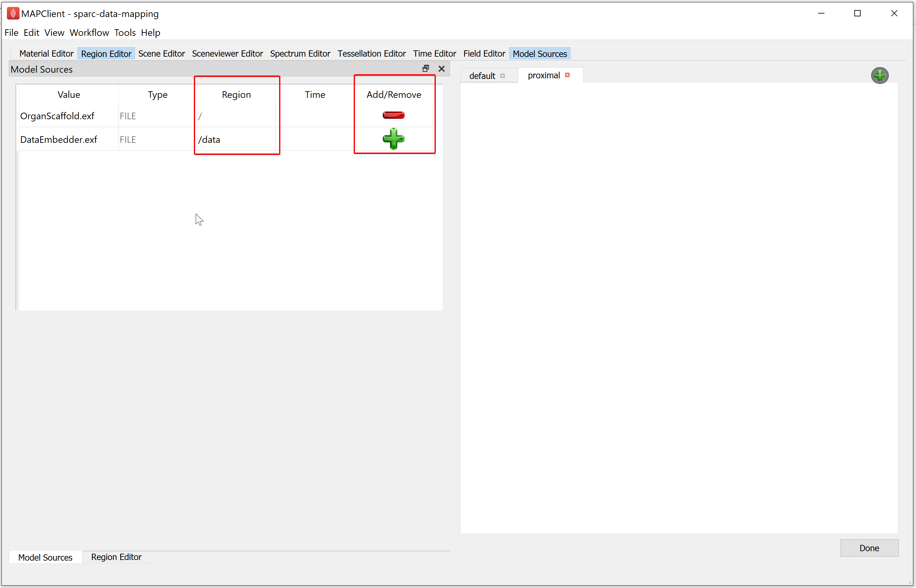Toggle the Time Editor toolbar item

tap(435, 53)
